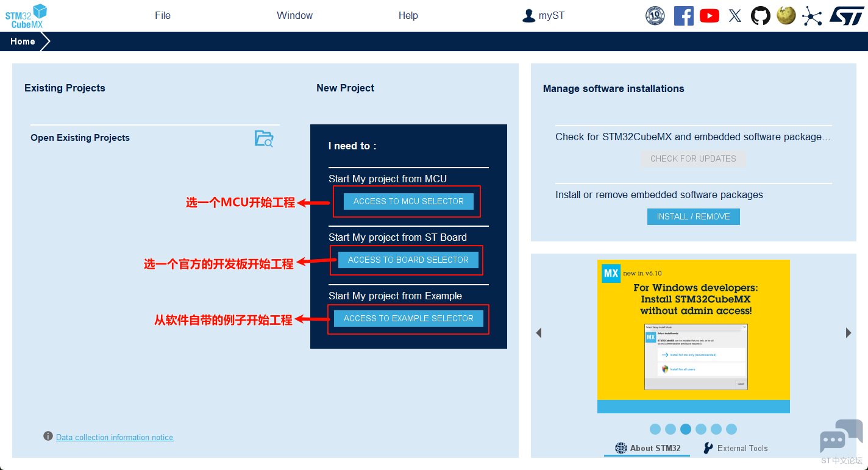Image resolution: width=868 pixels, height=470 pixels.
Task: Click the New Project heading
Action: [x=345, y=88]
